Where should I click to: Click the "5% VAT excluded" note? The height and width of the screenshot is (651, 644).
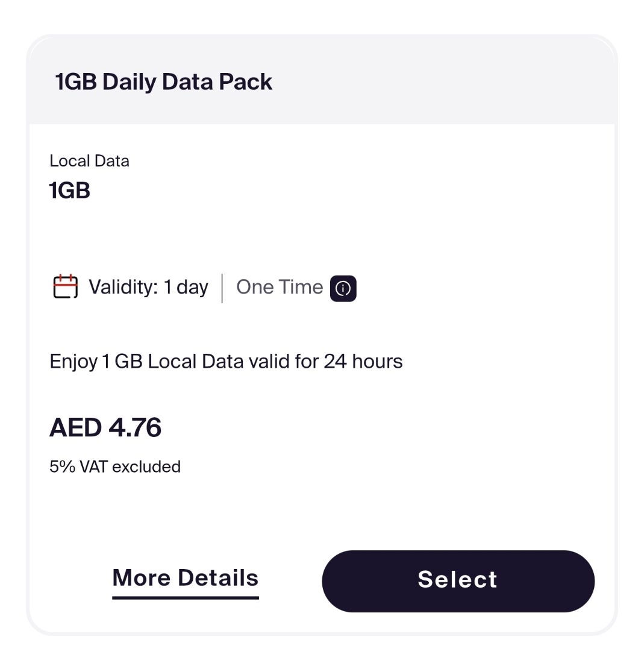[x=114, y=467]
